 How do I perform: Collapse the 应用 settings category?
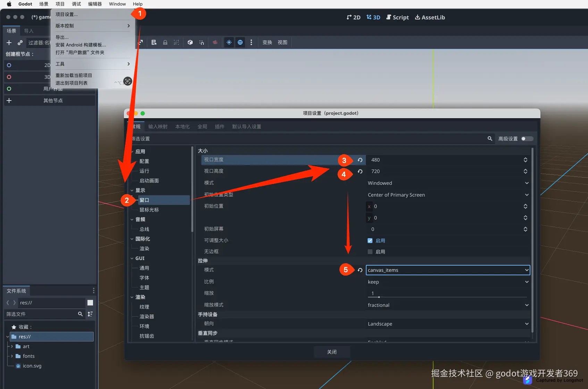point(132,152)
